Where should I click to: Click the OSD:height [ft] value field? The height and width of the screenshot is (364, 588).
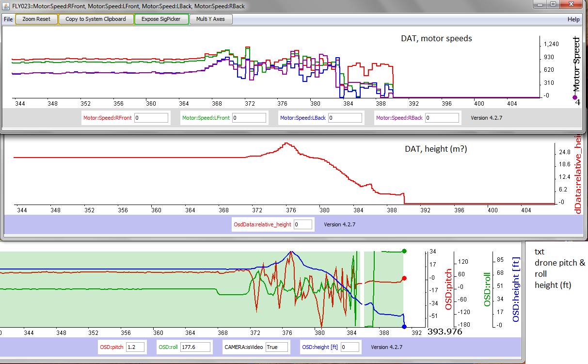[x=350, y=347]
